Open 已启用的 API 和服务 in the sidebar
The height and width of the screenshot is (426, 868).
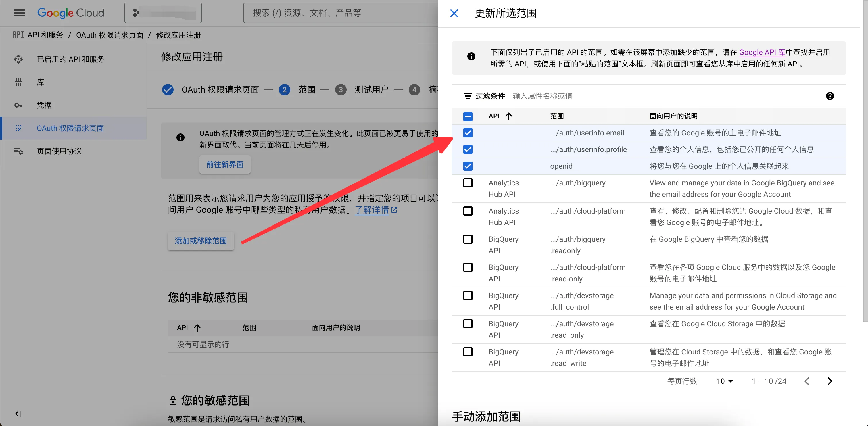(x=70, y=59)
